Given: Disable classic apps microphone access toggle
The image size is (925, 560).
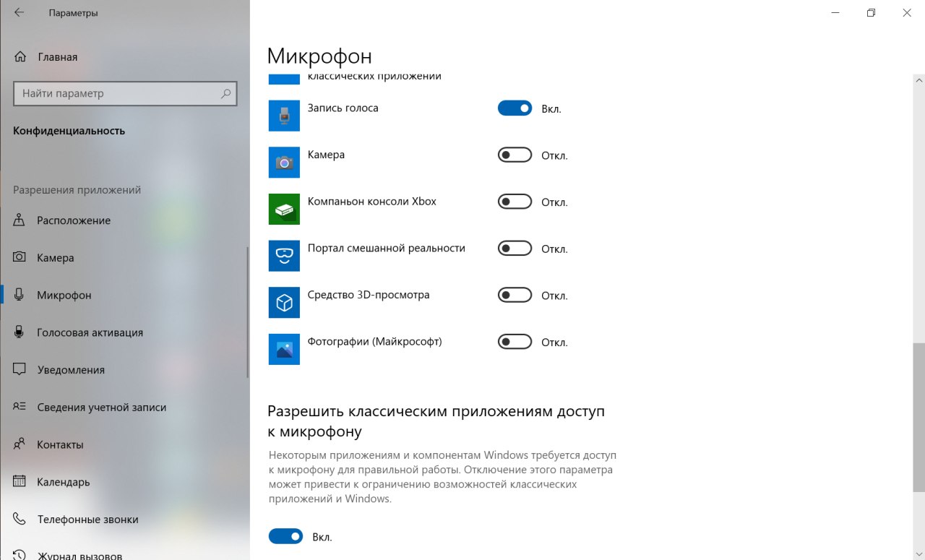Looking at the screenshot, I should click(285, 536).
